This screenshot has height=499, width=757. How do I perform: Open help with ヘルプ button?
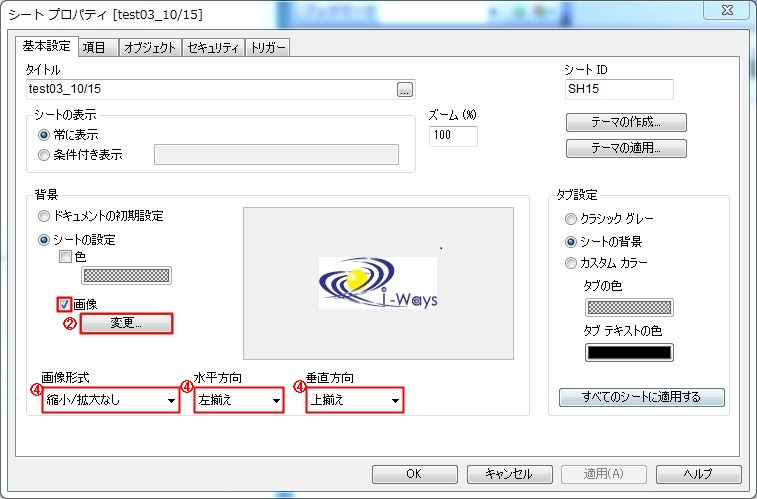699,474
